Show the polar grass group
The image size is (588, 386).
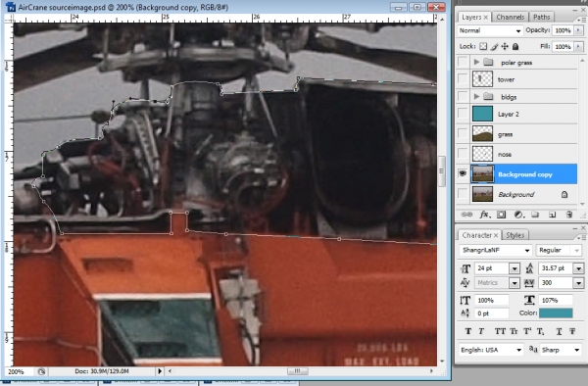pos(463,62)
